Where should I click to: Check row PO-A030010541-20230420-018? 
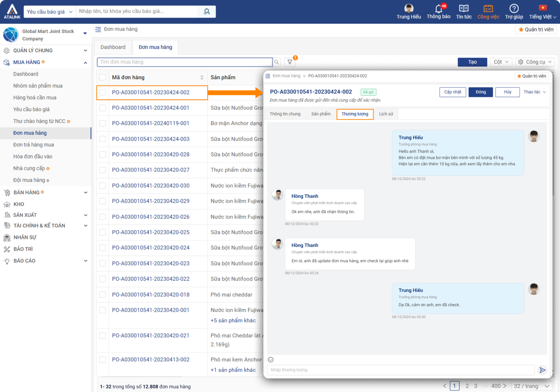click(x=102, y=295)
